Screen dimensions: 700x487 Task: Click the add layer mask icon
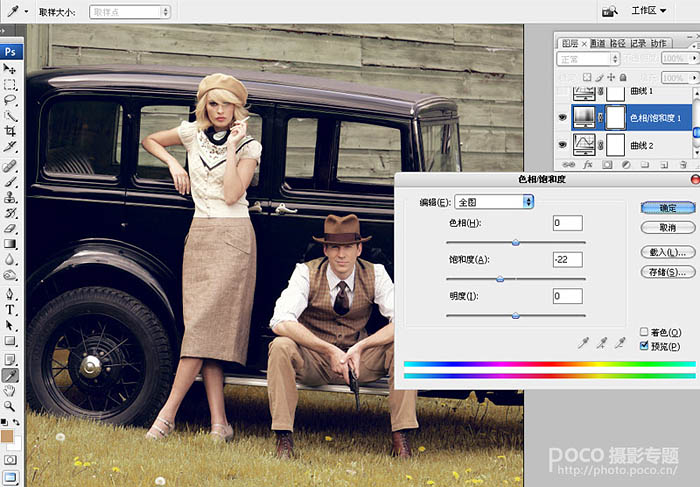click(606, 163)
